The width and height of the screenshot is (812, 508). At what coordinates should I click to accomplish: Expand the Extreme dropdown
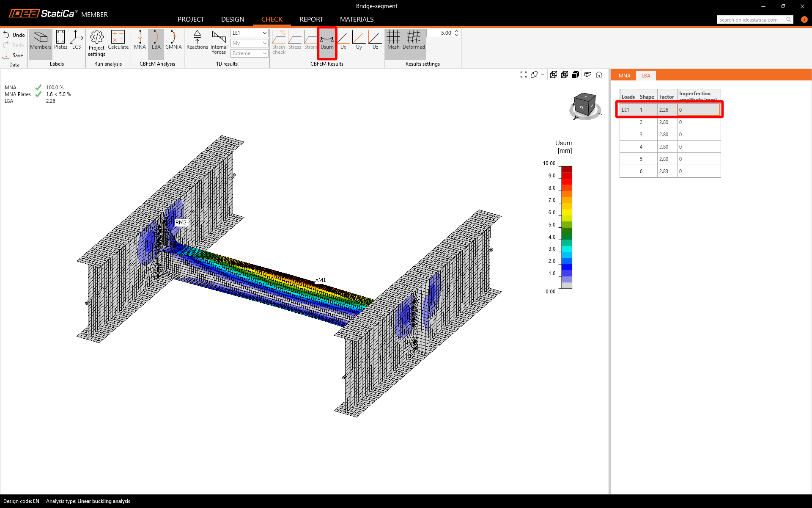249,53
